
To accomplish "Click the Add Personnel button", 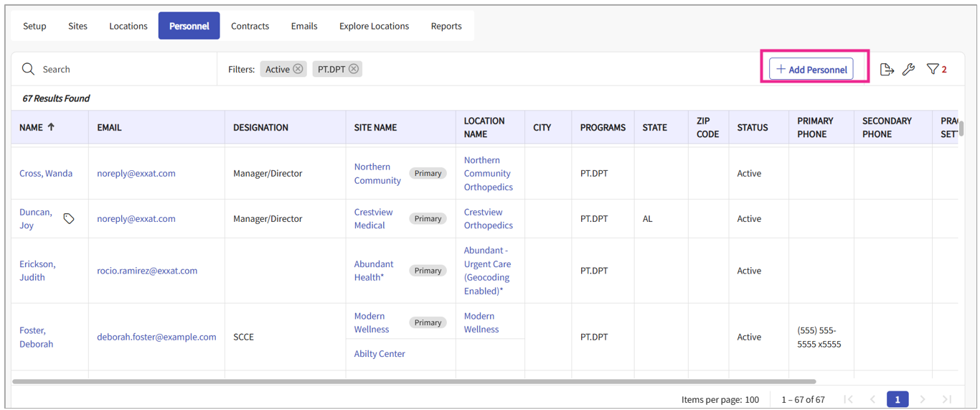I will 811,70.
